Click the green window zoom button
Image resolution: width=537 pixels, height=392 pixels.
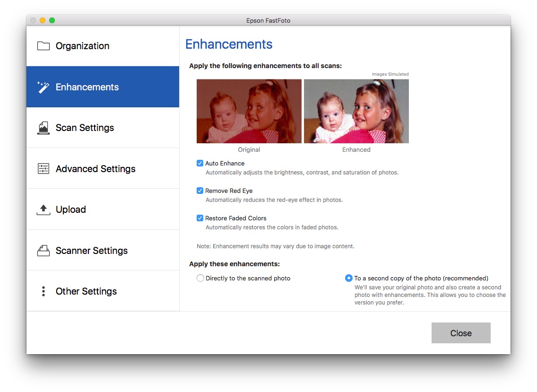click(52, 20)
